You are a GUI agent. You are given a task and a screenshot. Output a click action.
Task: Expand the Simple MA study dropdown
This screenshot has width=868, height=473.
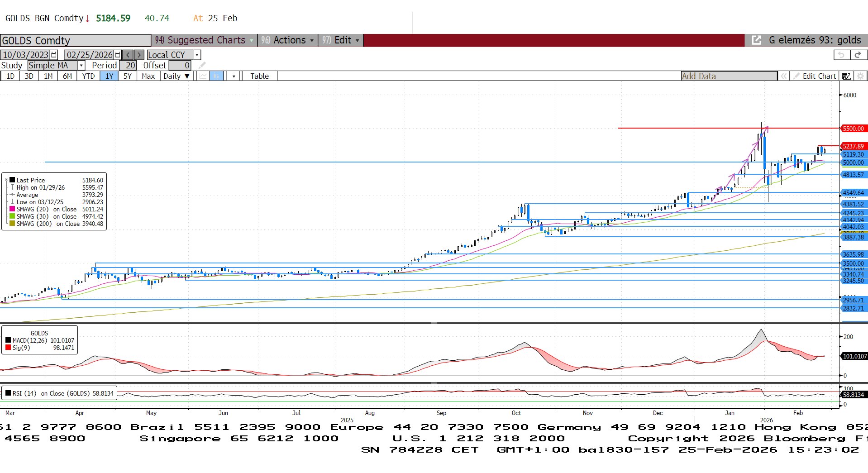pyautogui.click(x=81, y=66)
